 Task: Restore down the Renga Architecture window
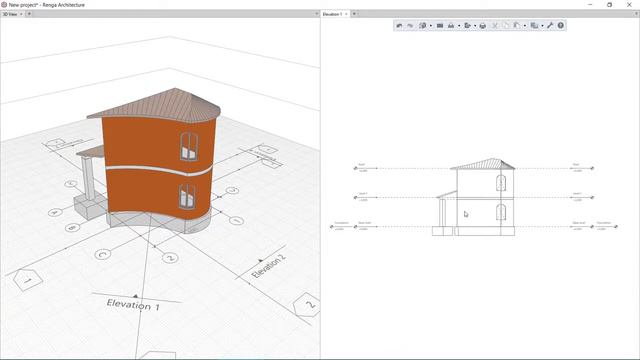(609, 4)
